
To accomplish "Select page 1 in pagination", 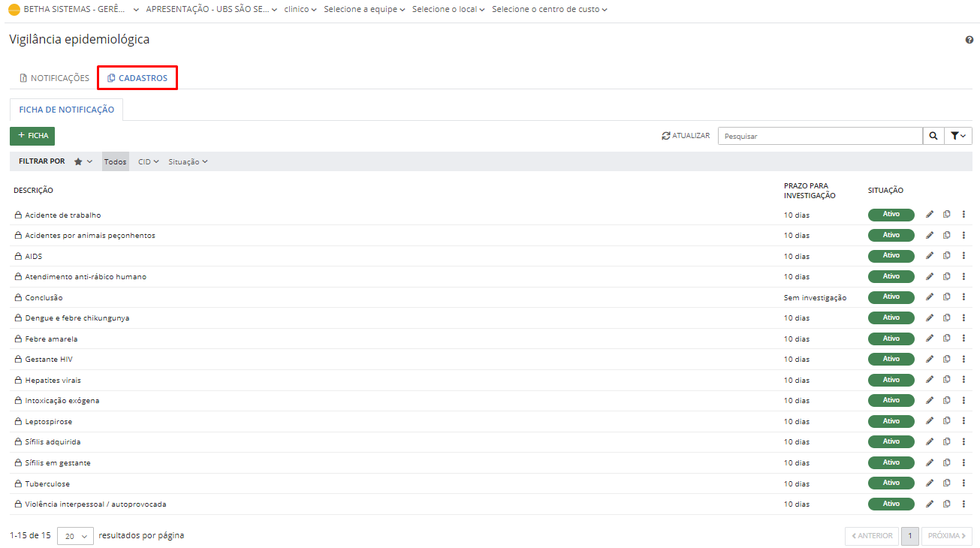I will (x=910, y=536).
